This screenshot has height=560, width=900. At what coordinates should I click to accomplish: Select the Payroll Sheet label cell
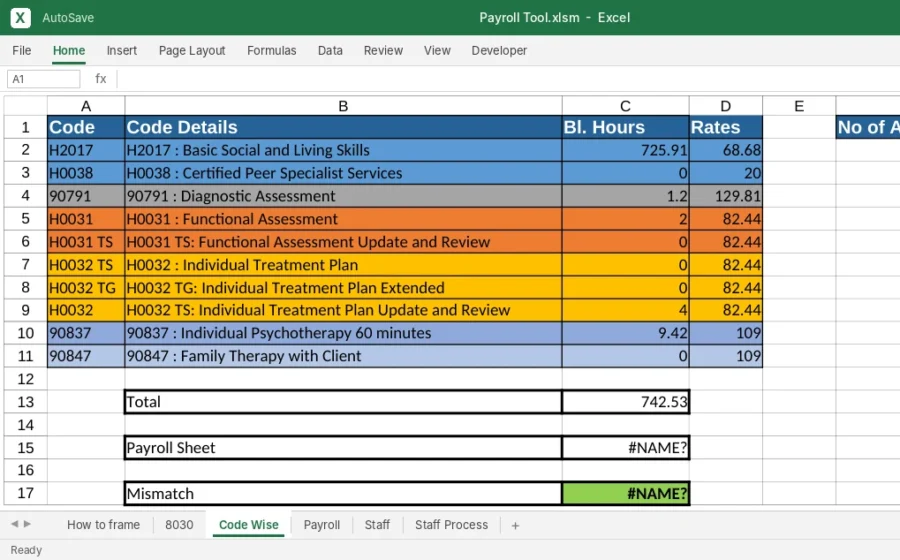(343, 448)
